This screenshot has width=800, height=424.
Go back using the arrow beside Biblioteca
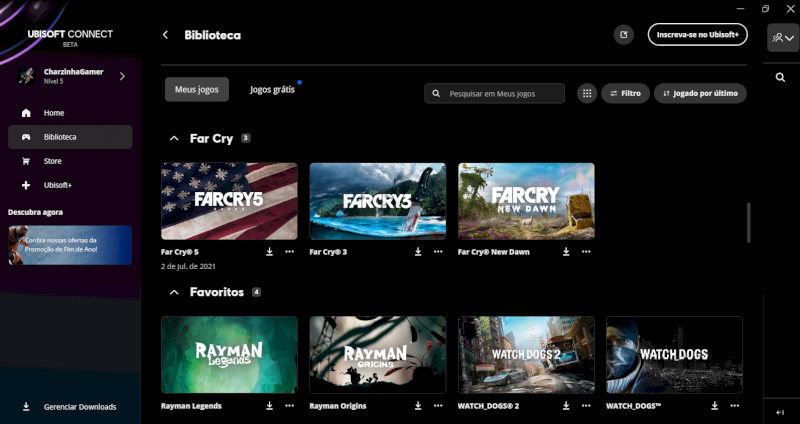click(165, 35)
